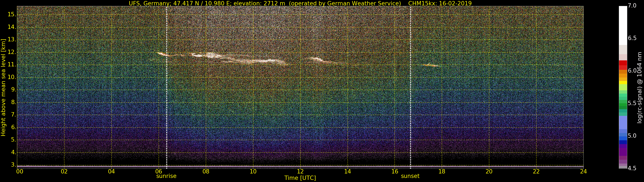Click the colorbar value '5.5'
Image resolution: width=644 pixels, height=182 pixels.
click(632, 103)
